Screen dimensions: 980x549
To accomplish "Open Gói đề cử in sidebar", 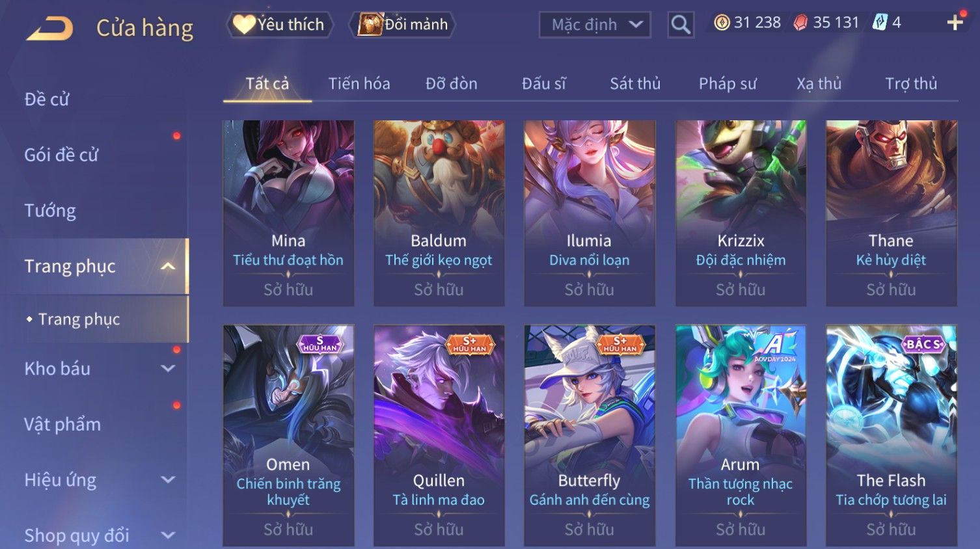I will pyautogui.click(x=61, y=155).
